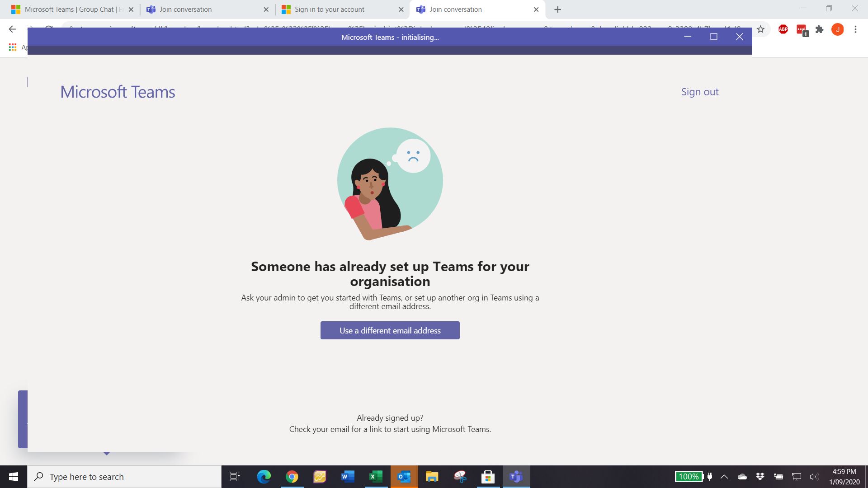The height and width of the screenshot is (488, 868).
Task: Open Chrome's three-dot menu
Action: tap(855, 29)
